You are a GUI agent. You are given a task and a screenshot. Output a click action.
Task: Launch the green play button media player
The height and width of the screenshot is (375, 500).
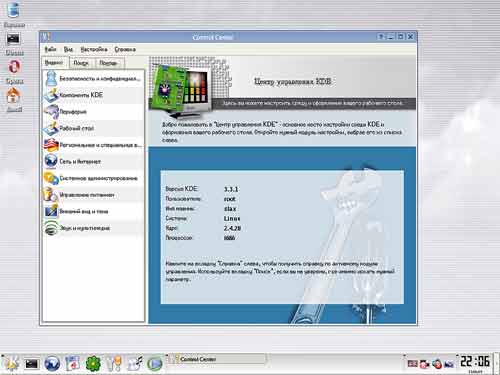point(155,364)
